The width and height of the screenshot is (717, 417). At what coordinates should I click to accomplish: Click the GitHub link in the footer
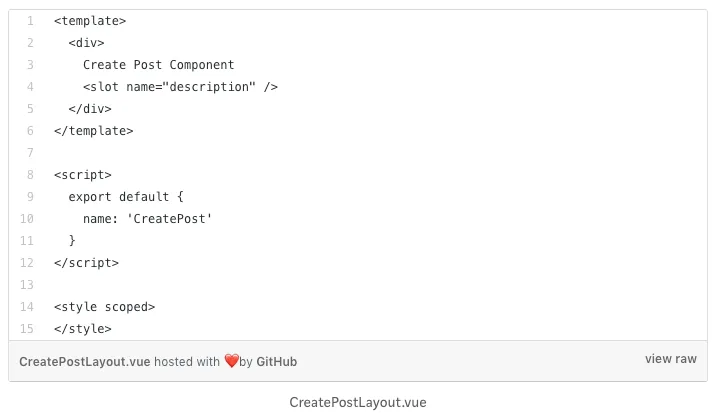click(277, 362)
